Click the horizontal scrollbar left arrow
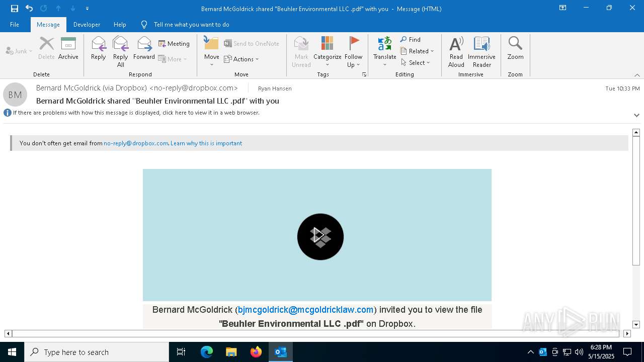 [x=8, y=333]
